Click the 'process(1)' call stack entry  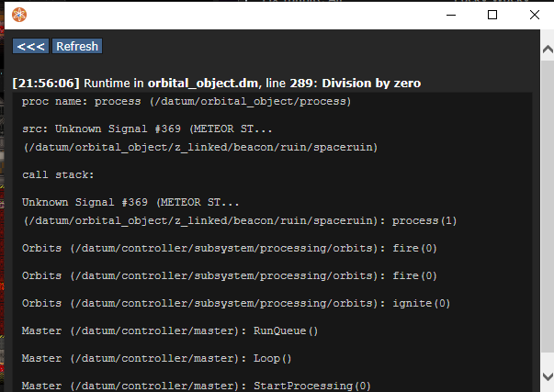(424, 221)
